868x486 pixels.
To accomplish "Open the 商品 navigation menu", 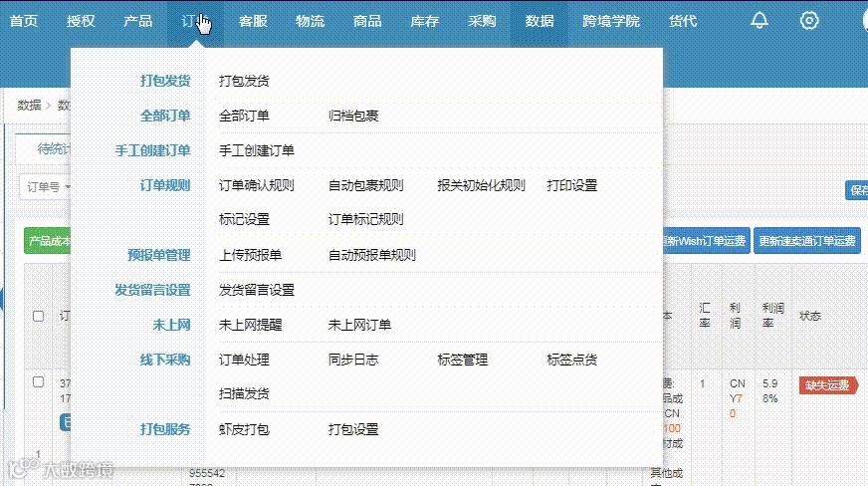I will tap(367, 21).
